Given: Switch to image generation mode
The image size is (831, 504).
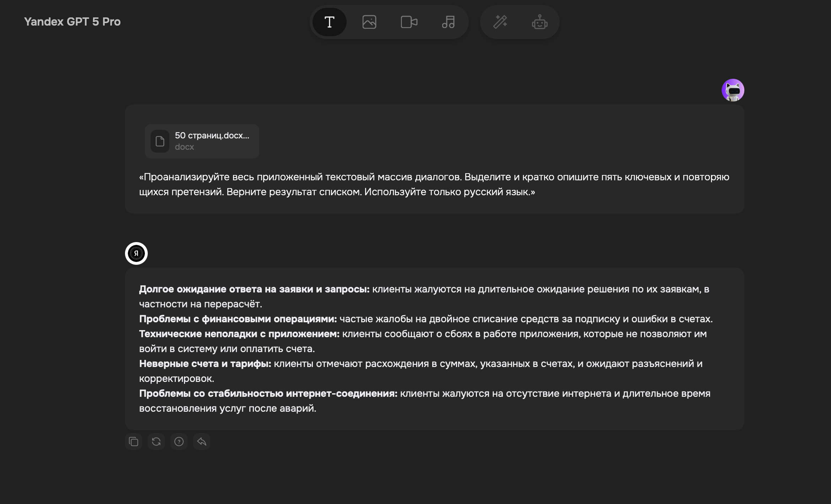Looking at the screenshot, I should pos(369,22).
